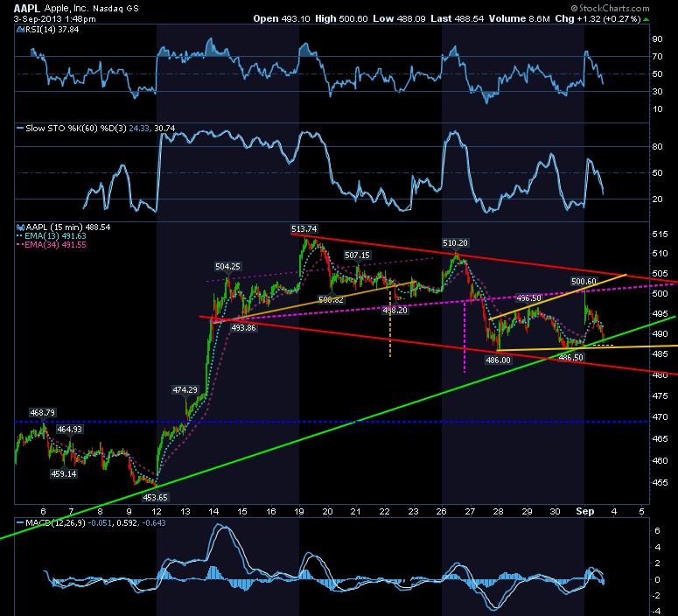Click the stochastic axis value 20
Viewport: 678px width, 616px height.
pyautogui.click(x=657, y=199)
